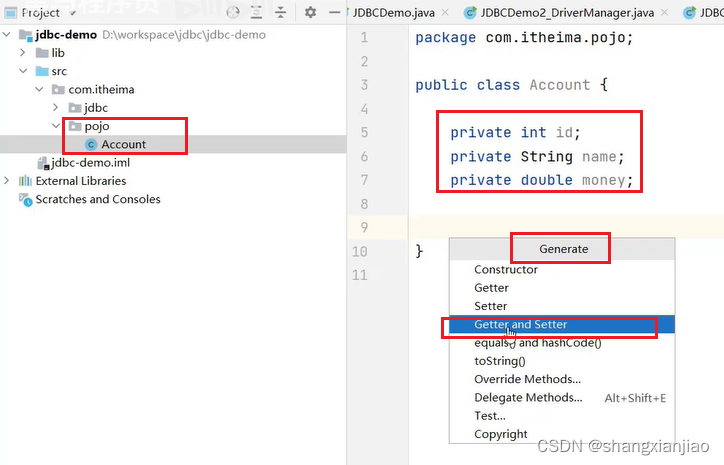The height and width of the screenshot is (465, 724).
Task: Choose Getter and Setter option
Action: tap(562, 324)
